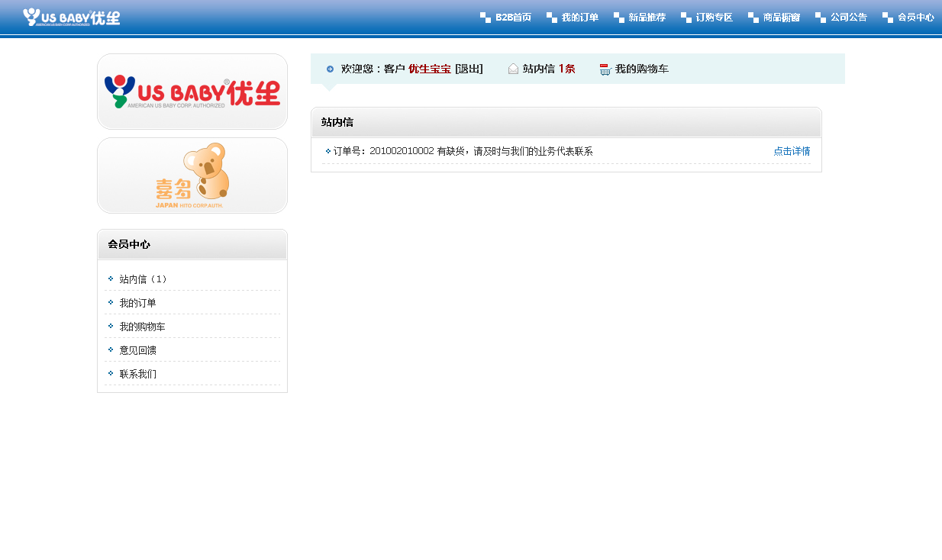The image size is (942, 560).
Task: Open the 喜多 koala brand banner
Action: tap(192, 175)
